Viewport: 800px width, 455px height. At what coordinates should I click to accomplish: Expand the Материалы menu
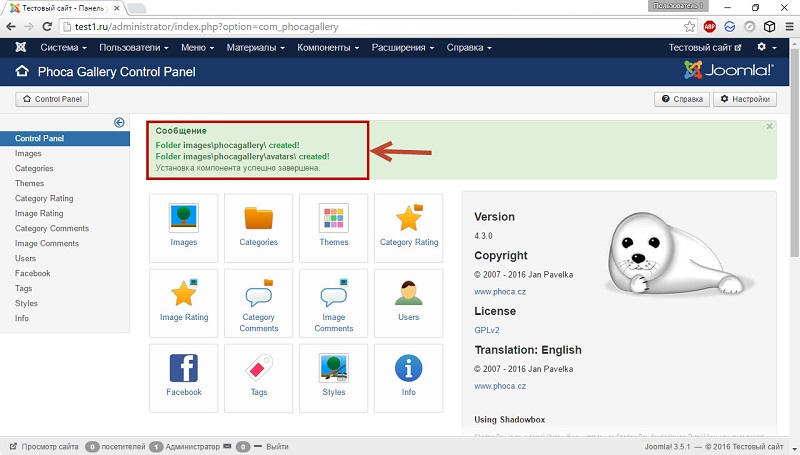click(x=256, y=47)
